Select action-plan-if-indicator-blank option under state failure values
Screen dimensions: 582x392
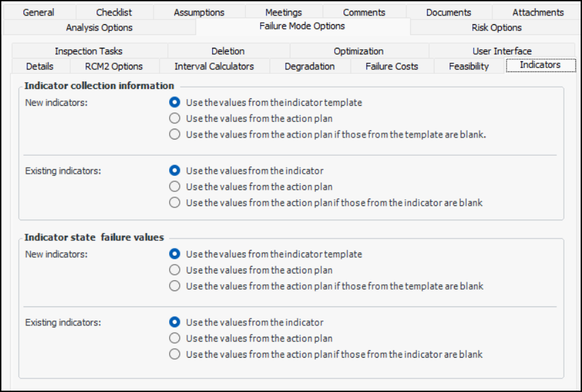pos(175,354)
